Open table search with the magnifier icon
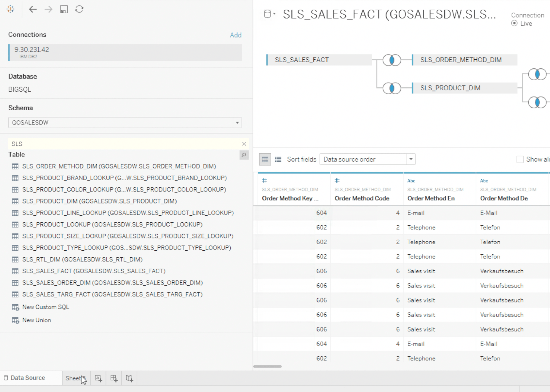The image size is (550, 392). point(244,155)
